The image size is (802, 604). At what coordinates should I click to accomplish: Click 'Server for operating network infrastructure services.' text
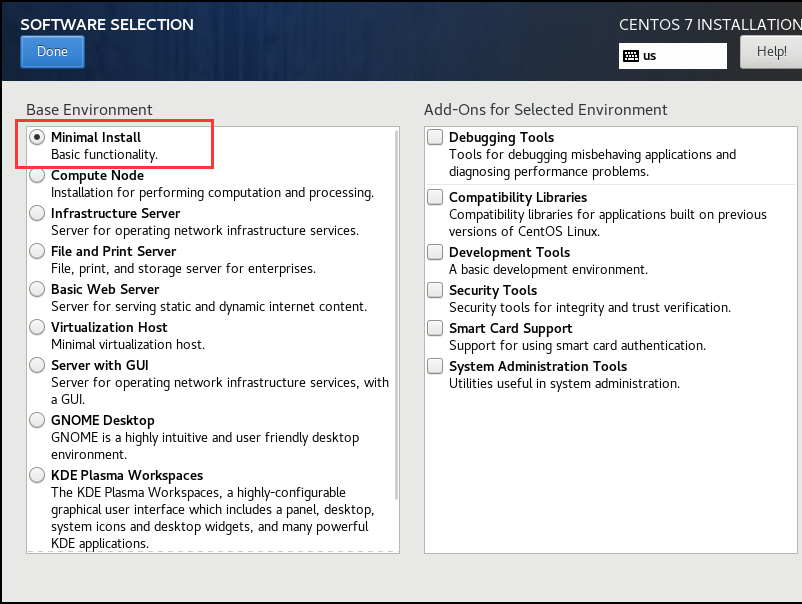[x=205, y=231]
